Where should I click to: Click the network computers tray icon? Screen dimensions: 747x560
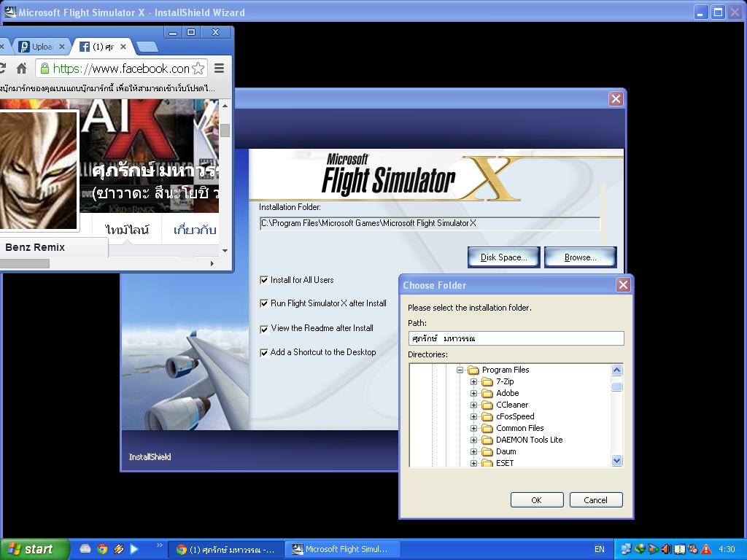pos(626,549)
